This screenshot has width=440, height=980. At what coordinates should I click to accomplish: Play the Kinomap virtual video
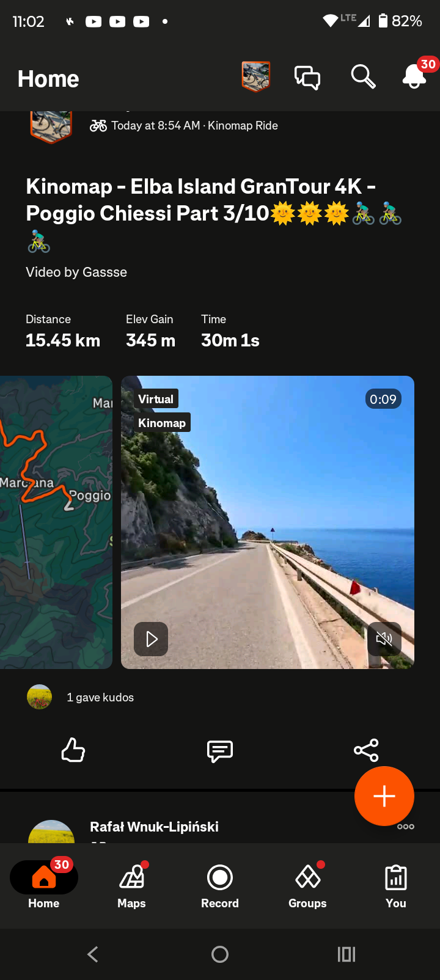coord(151,639)
